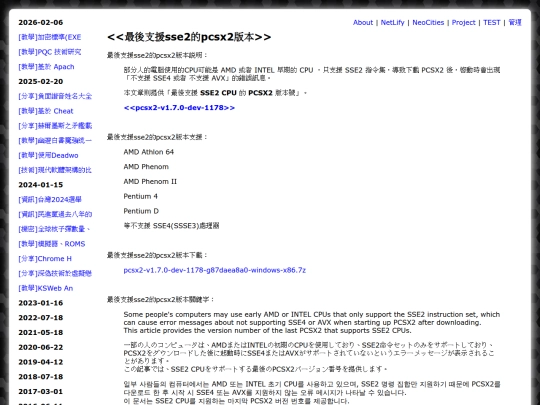Image resolution: width=540 pixels, height=405 pixels.
Task: Expand the 2021-05-18 date section
Action: [41, 333]
